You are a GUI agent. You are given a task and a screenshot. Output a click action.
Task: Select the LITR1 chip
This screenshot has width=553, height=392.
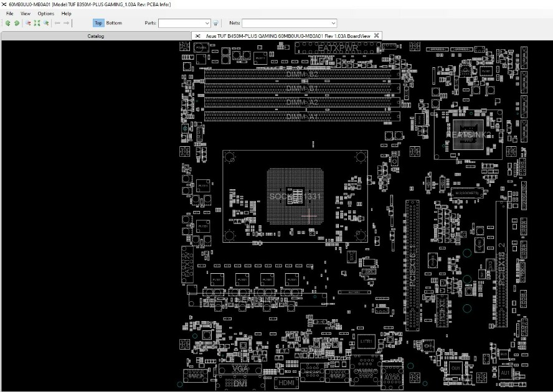tap(366, 341)
